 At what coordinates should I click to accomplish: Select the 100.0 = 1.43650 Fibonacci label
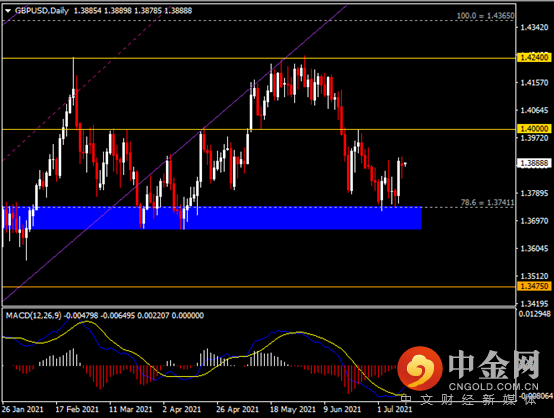(485, 16)
